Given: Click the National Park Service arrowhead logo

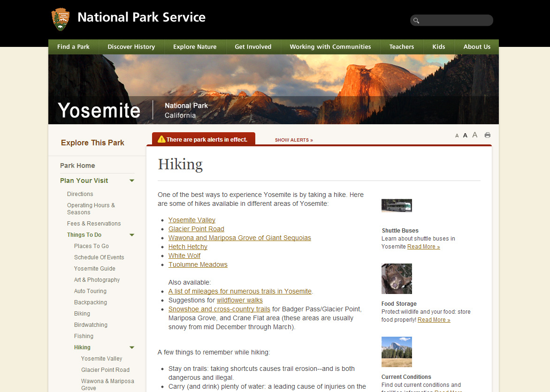Looking at the screenshot, I should click(60, 19).
